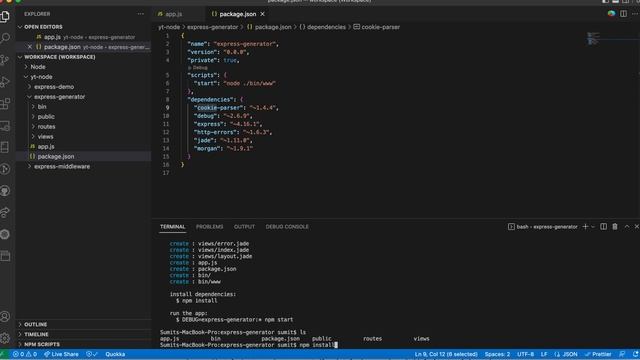
Task: Expand the TIMELINE section
Action: tap(36, 334)
